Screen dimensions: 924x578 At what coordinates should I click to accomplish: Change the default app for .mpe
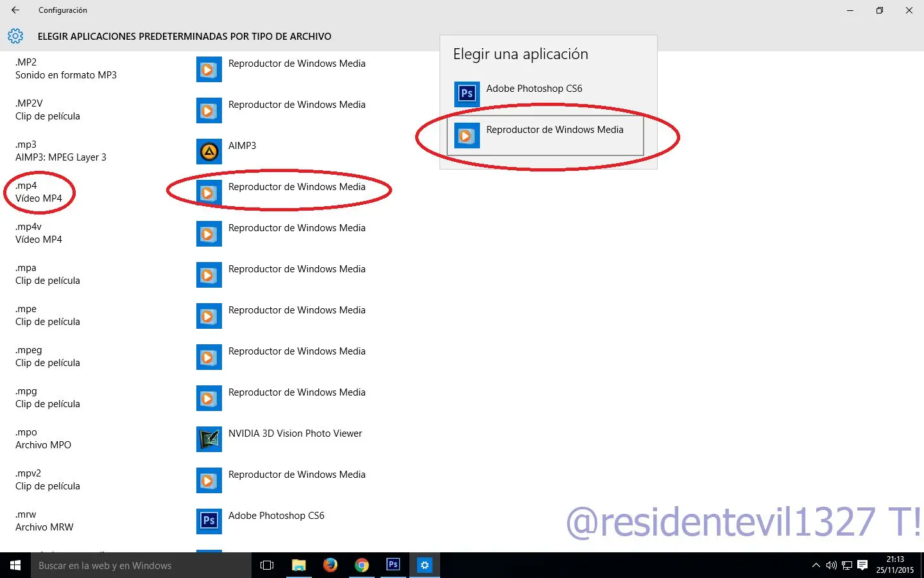(x=281, y=316)
